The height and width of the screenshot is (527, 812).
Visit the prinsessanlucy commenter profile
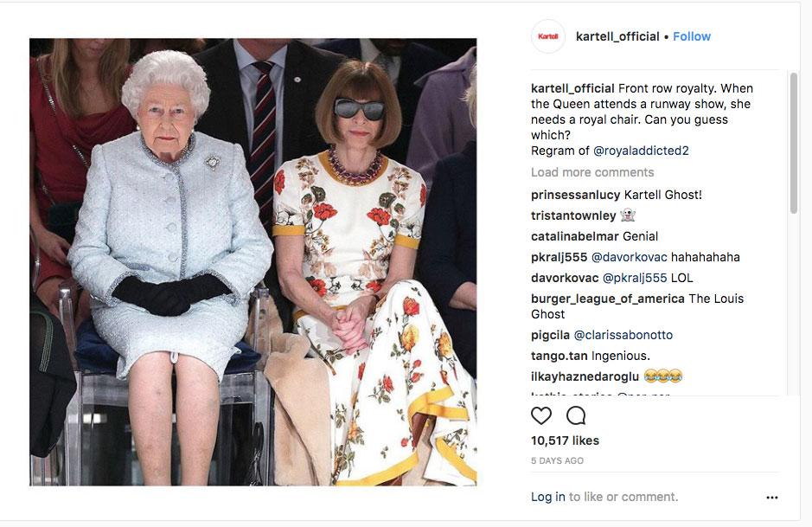[x=575, y=195]
